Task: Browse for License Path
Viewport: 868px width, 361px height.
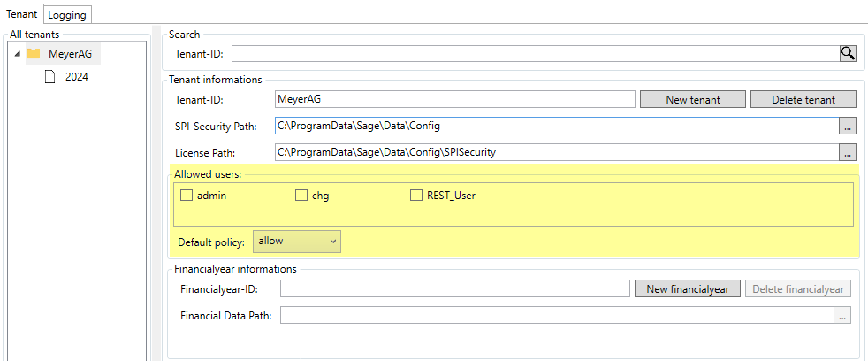Action: click(848, 152)
